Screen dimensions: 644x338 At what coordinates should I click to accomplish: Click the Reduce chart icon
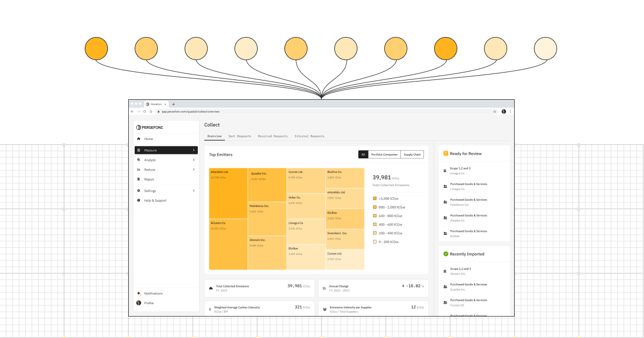tap(138, 170)
